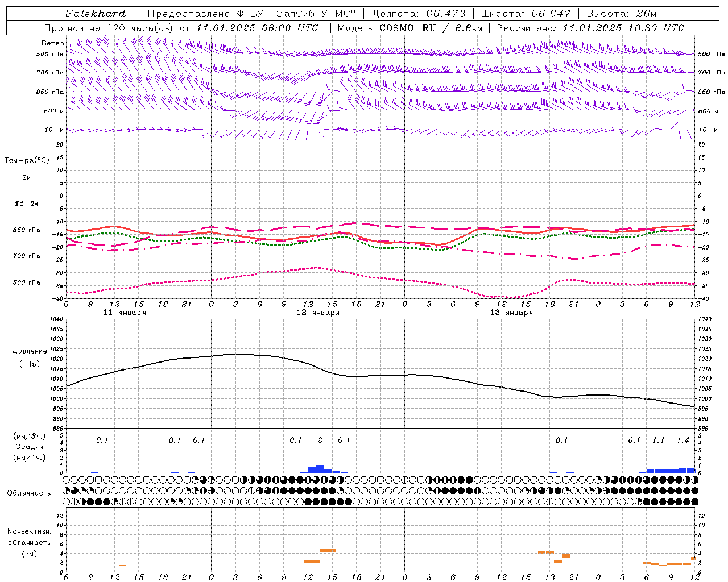Click the 'Долгота: 66.473' header value
This screenshot has height=582, width=728.
coord(419,14)
